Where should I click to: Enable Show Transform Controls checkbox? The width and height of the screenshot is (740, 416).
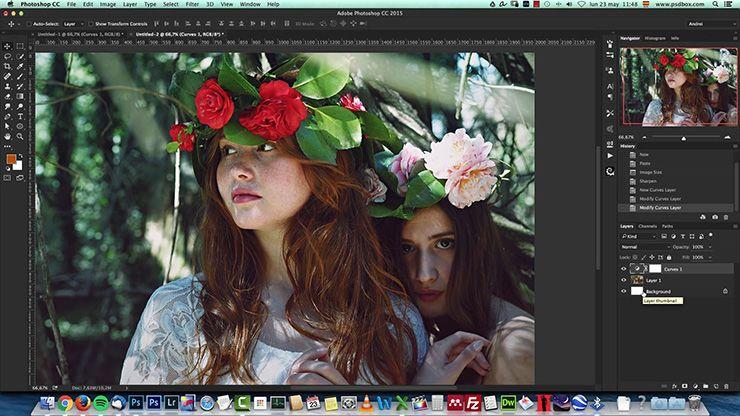pos(91,24)
